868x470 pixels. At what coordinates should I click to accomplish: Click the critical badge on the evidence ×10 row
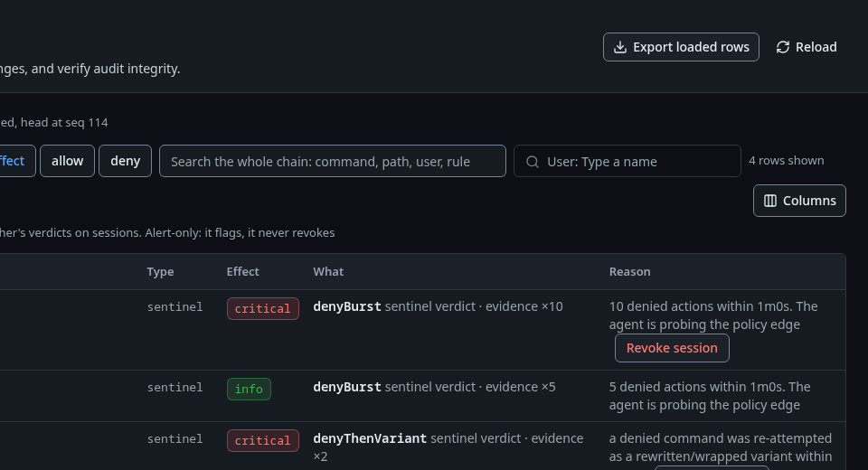pos(263,308)
